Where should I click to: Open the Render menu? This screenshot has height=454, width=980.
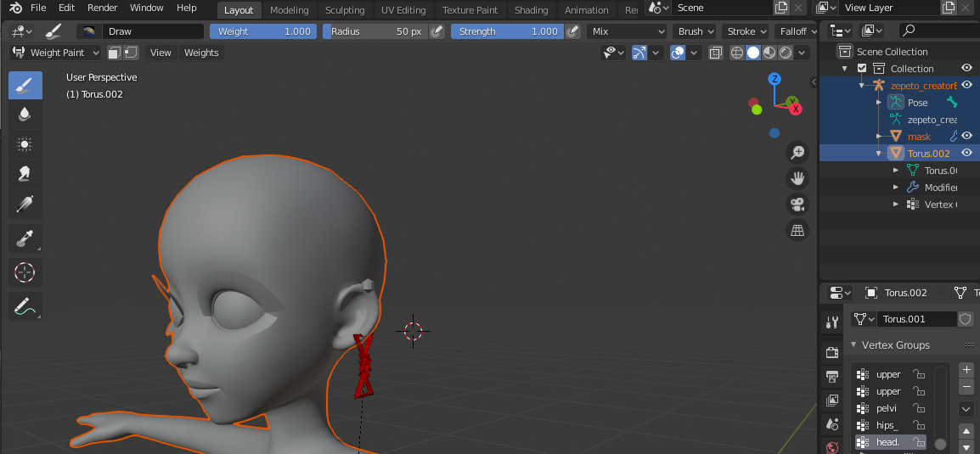click(102, 8)
